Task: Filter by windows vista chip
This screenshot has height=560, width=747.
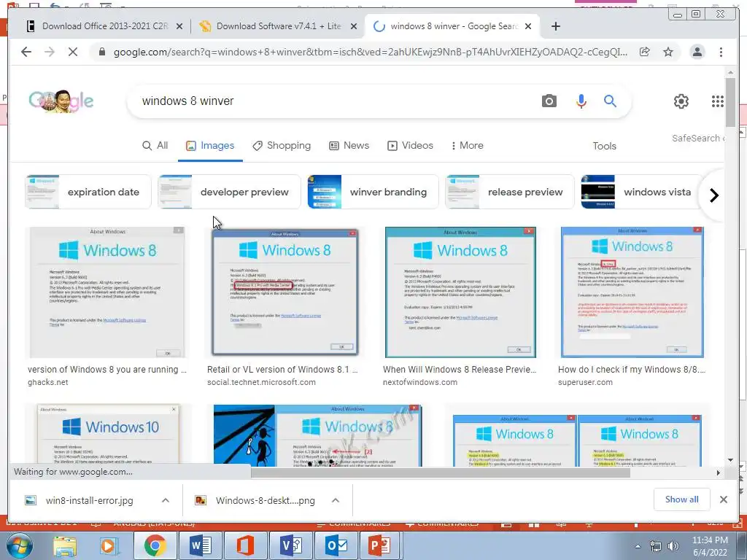Action: click(641, 192)
